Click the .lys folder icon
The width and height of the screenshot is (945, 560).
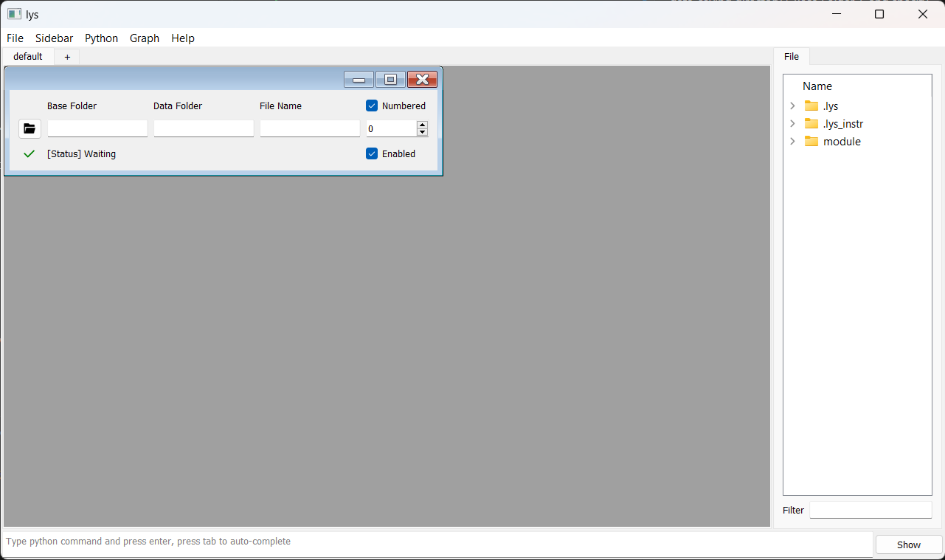[811, 106]
